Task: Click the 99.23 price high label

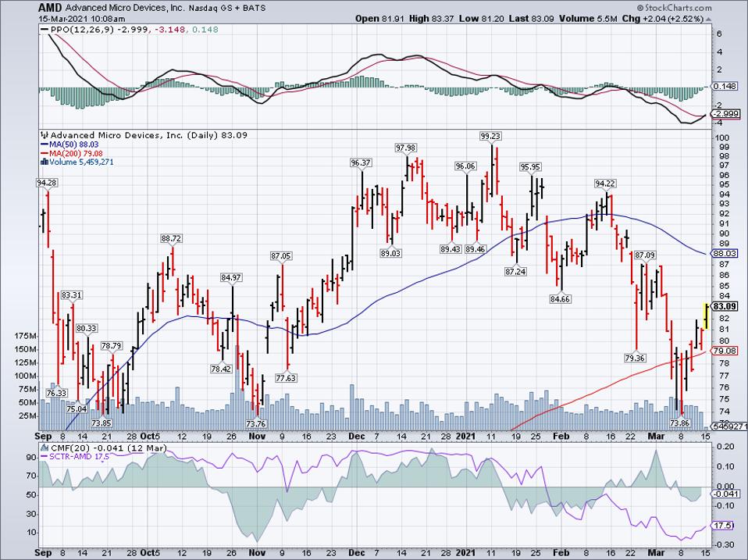Action: point(491,136)
